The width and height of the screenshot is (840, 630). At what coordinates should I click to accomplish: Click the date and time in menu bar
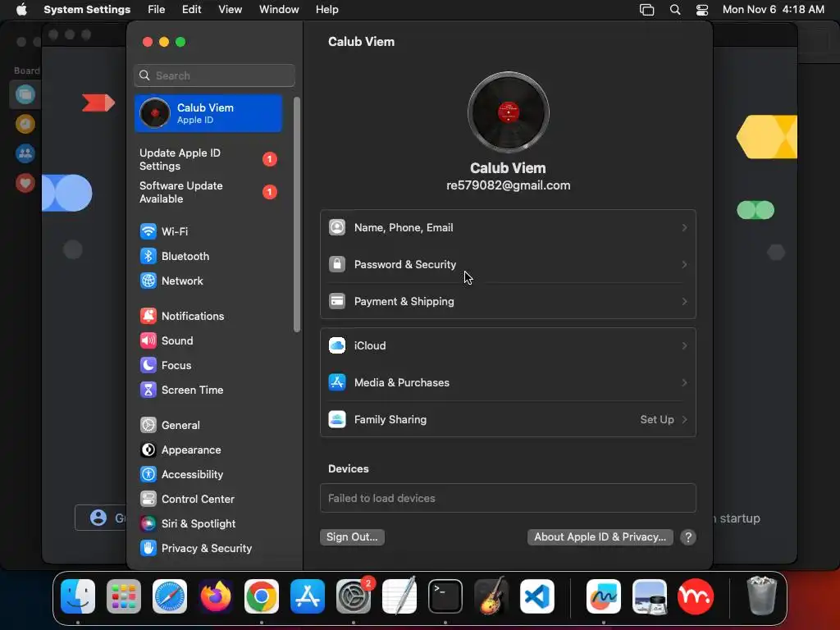773,10
